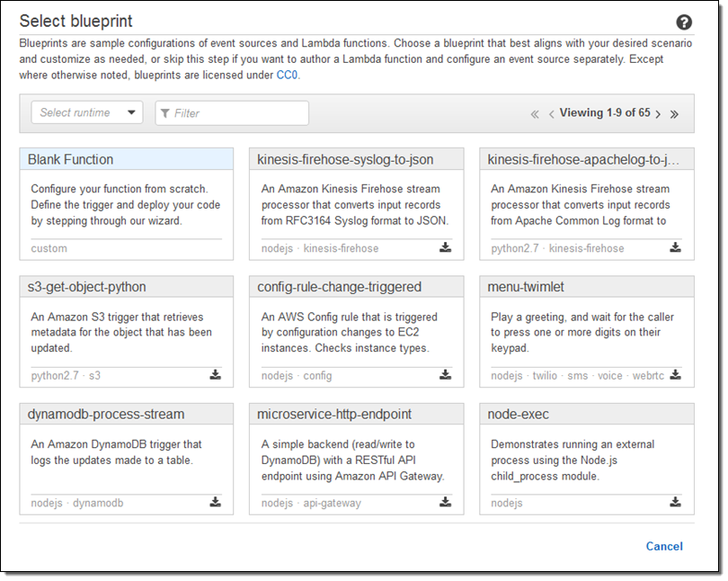Screen dimensions: 728x581
Task: Jump to first page of blueprints
Action: point(535,114)
